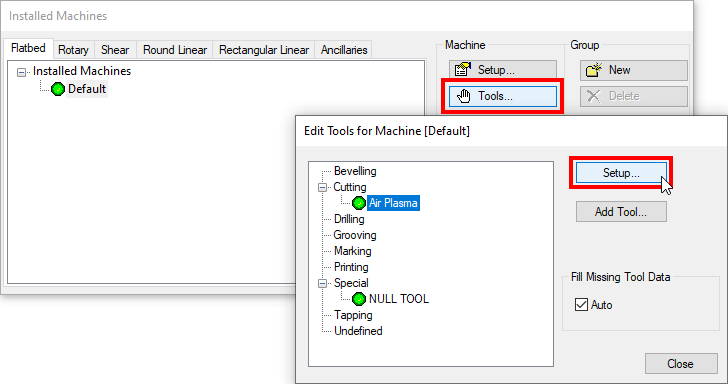
Task: Switch to the Round Linear tab
Action: [175, 50]
